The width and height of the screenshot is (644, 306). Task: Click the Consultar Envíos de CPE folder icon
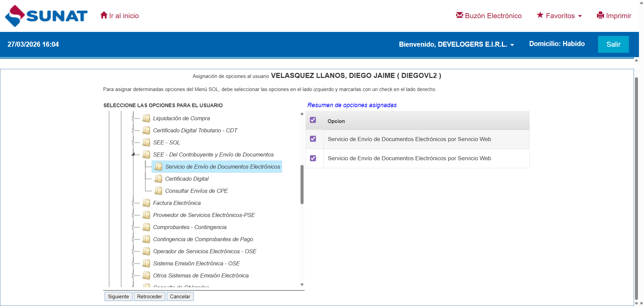158,191
